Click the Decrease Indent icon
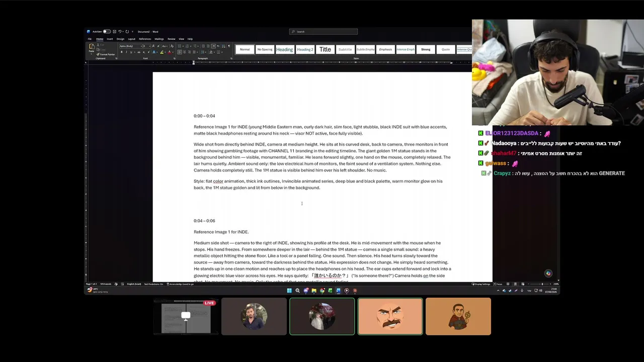 point(203,46)
